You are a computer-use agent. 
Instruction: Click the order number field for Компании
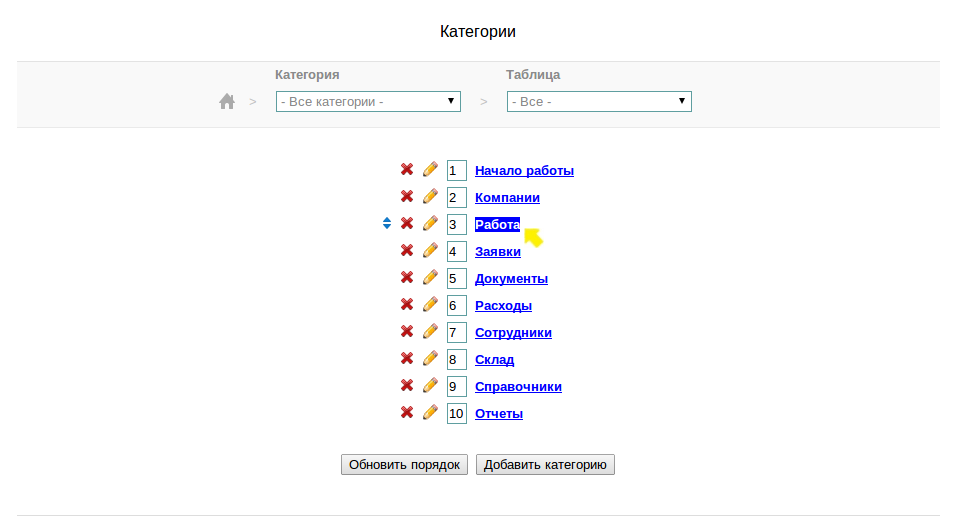click(456, 197)
